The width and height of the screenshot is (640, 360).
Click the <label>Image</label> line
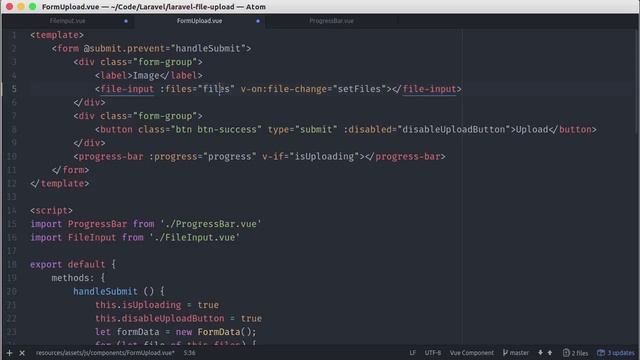coord(149,76)
